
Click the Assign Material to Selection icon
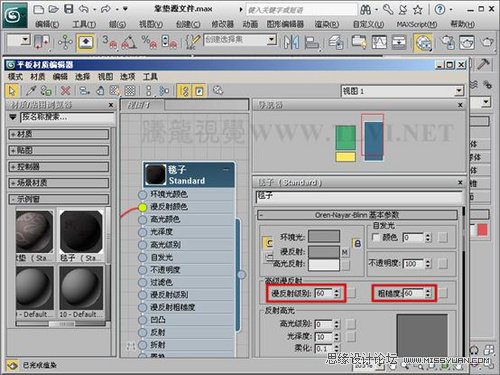click(x=46, y=91)
